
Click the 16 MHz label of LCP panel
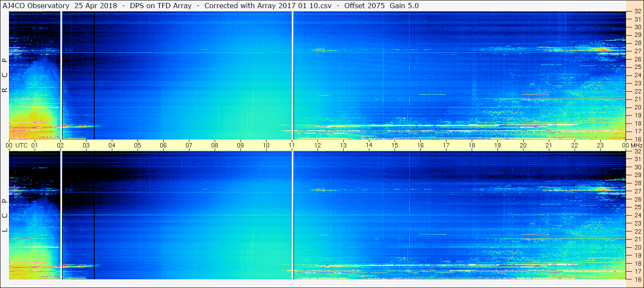[x=637, y=279]
